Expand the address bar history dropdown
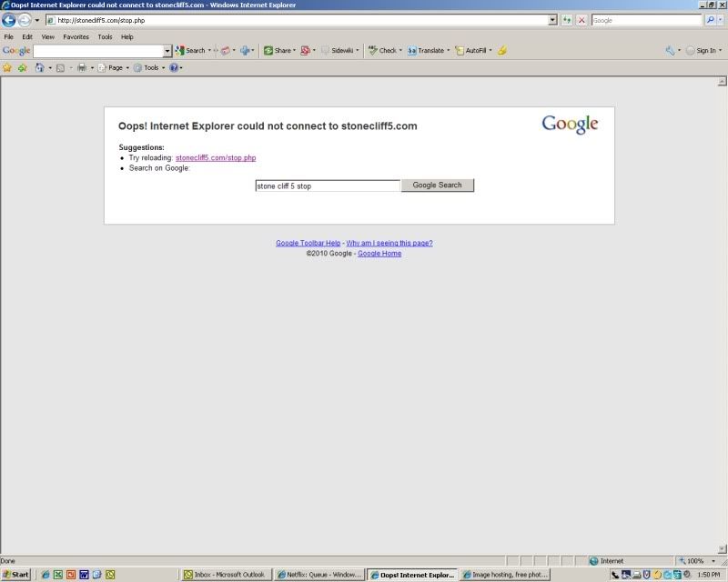The width and height of the screenshot is (728, 582). tap(552, 20)
